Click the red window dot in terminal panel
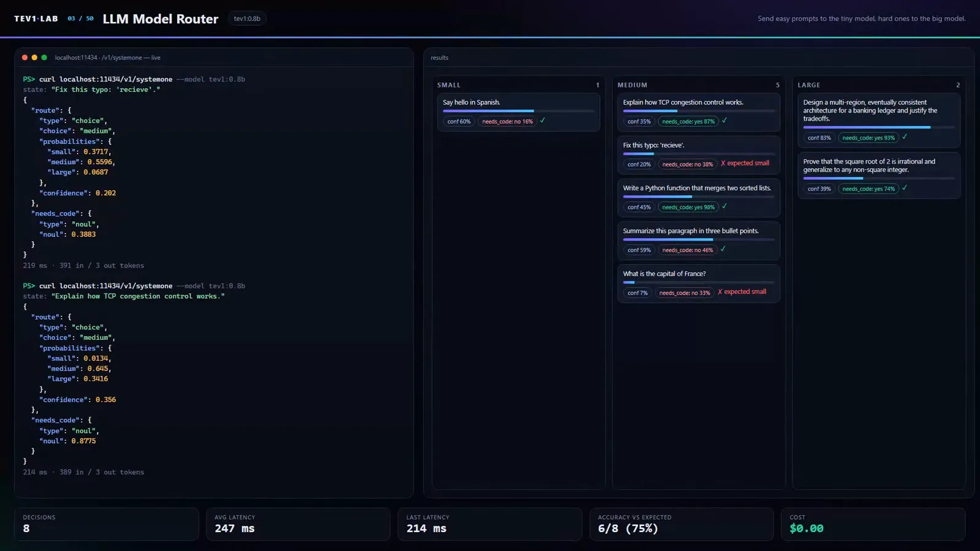Screen dimensions: 980x551 tap(24, 58)
